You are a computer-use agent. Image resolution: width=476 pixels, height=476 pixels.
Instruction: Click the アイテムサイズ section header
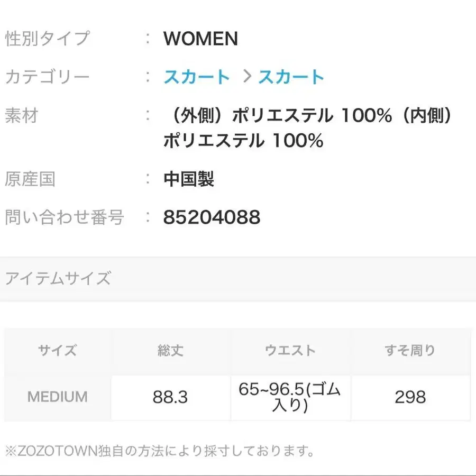click(58, 277)
